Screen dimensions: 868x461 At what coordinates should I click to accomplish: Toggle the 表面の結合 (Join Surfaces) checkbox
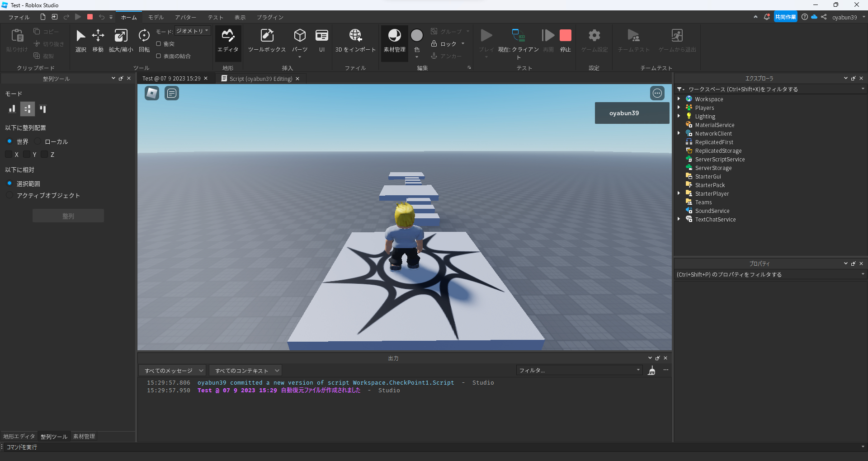point(159,56)
